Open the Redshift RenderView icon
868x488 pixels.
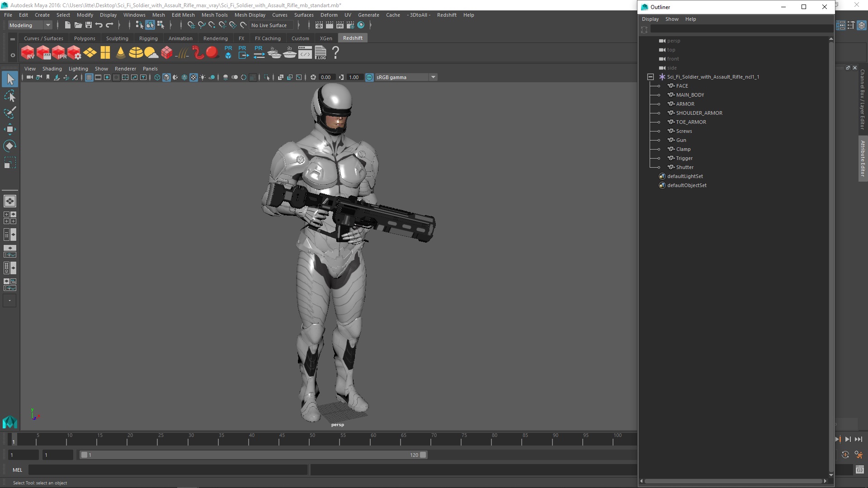(28, 53)
